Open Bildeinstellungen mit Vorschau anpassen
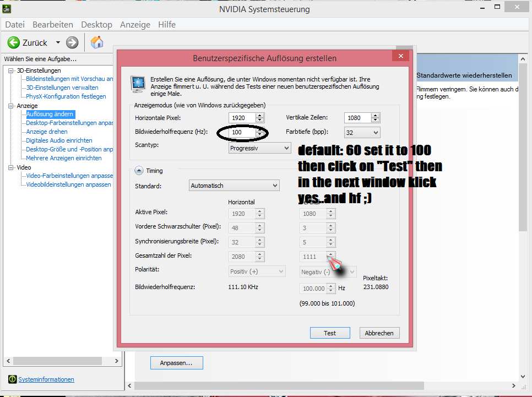Viewport: 532px width, 397px height. point(69,79)
